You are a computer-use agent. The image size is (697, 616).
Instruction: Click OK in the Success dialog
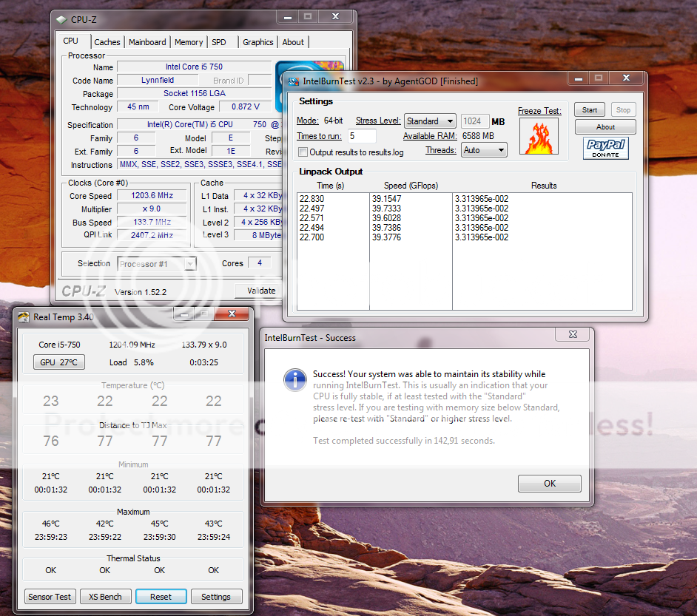[549, 484]
